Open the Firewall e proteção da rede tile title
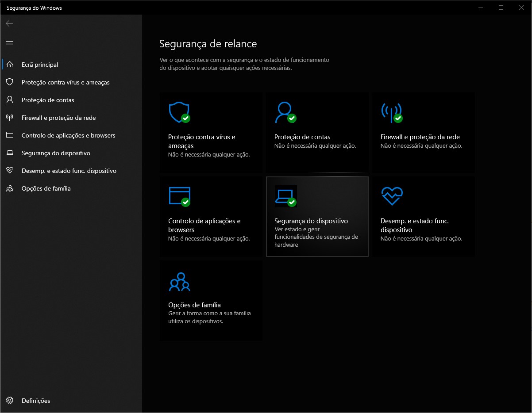This screenshot has height=413, width=532. 420,137
